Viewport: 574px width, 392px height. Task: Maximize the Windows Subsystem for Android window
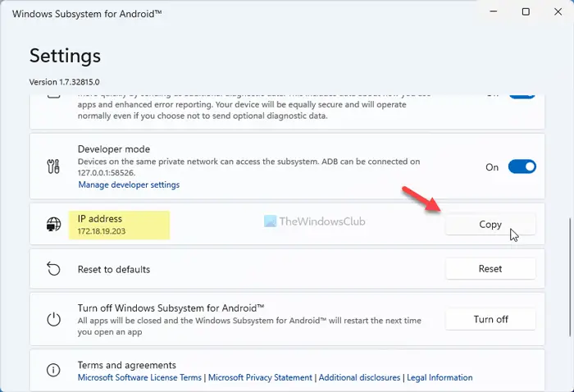526,11
